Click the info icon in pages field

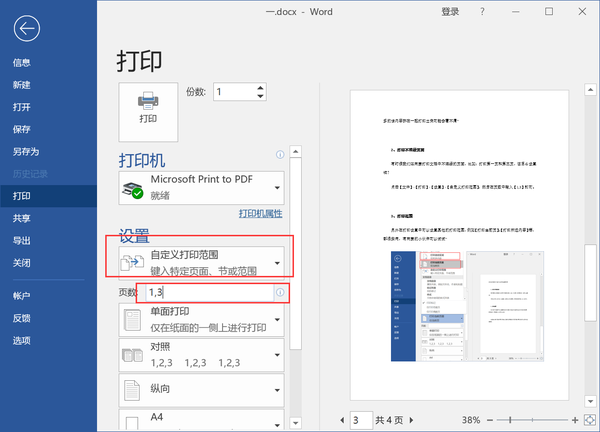point(280,292)
